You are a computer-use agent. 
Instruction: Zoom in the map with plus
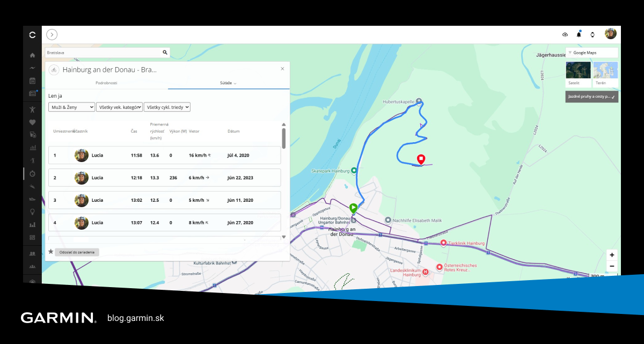[612, 255]
